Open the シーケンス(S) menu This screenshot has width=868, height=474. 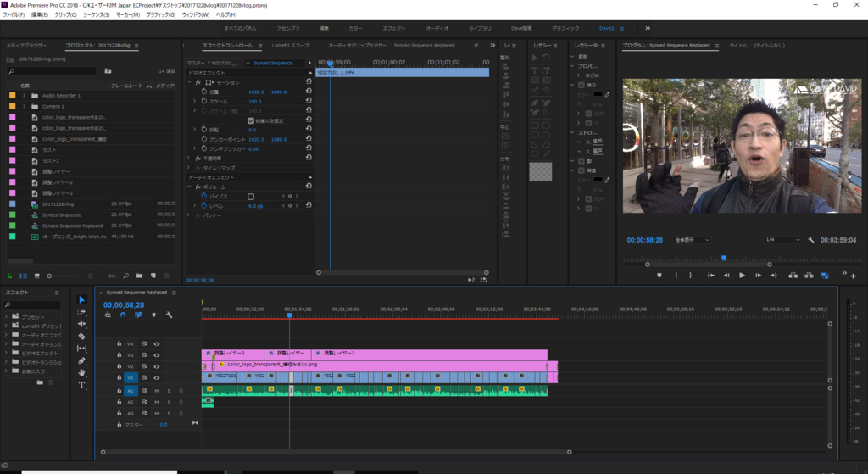[97, 14]
